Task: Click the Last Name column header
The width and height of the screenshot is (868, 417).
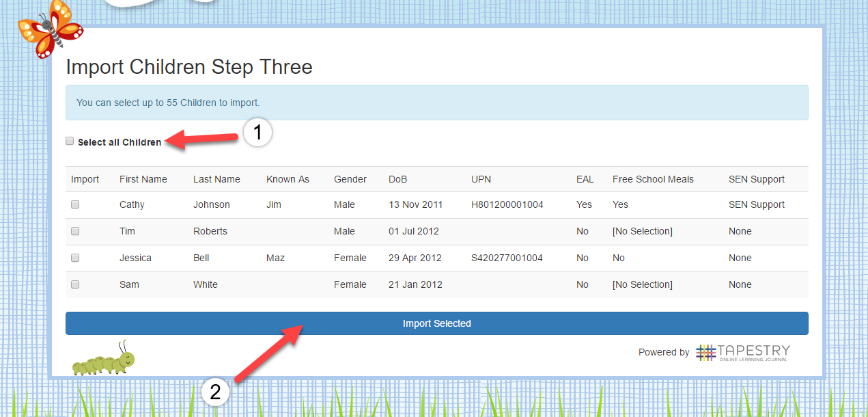Action: coord(216,179)
